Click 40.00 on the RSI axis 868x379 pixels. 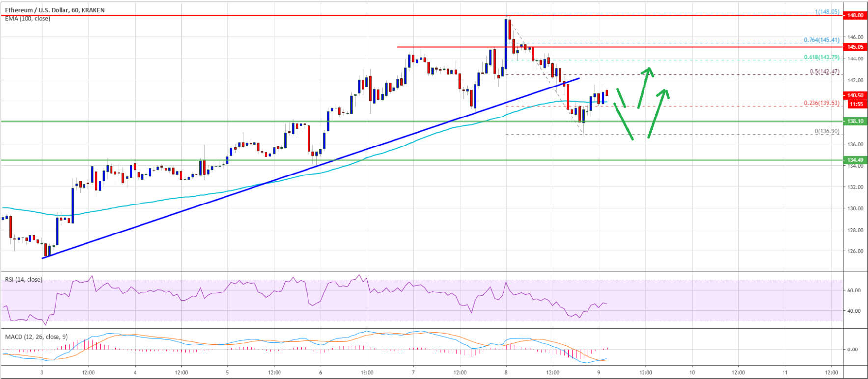854,311
